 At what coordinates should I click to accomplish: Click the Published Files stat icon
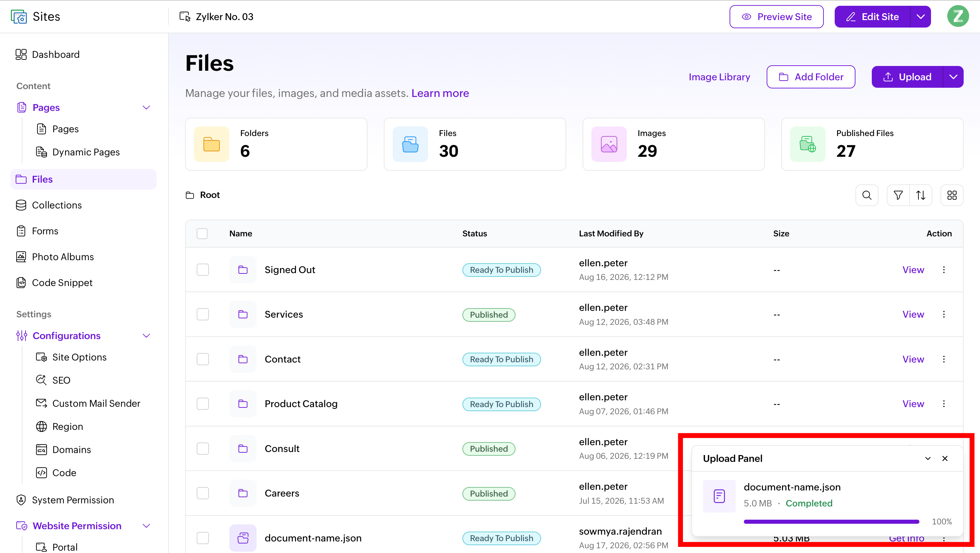808,144
